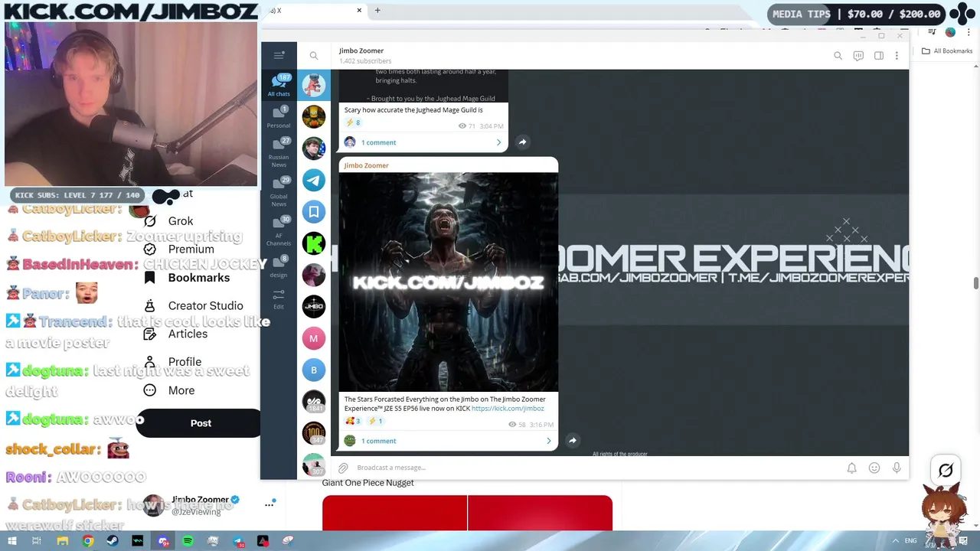980x551 pixels.
Task: Open the chat avatar with 1841 badge
Action: coord(313,402)
